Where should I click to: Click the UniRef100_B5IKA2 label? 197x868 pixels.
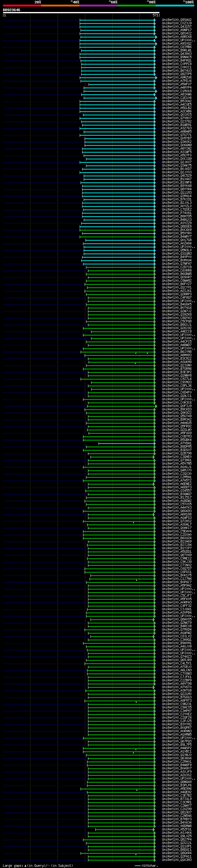[x=177, y=101]
